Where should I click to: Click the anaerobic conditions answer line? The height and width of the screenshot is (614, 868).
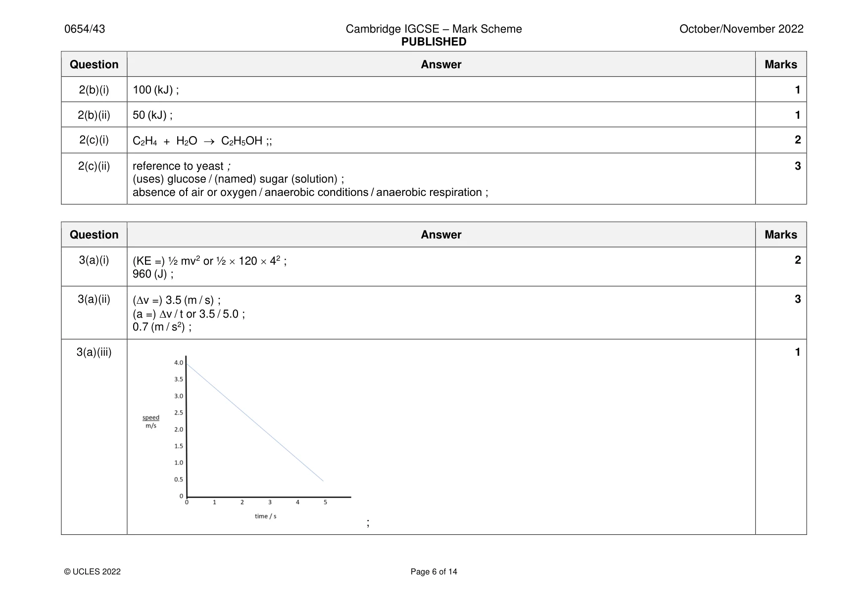(310, 192)
